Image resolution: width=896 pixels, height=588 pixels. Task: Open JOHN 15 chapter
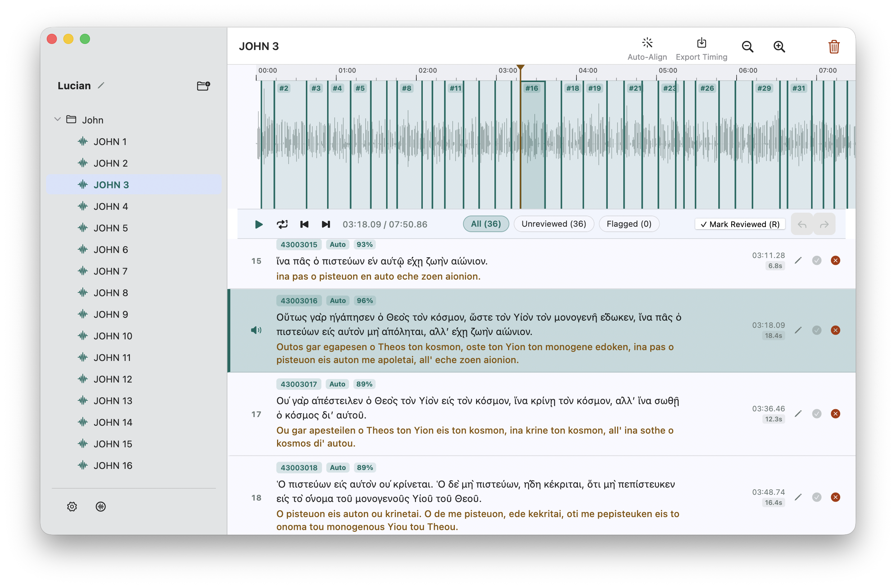[134, 444]
